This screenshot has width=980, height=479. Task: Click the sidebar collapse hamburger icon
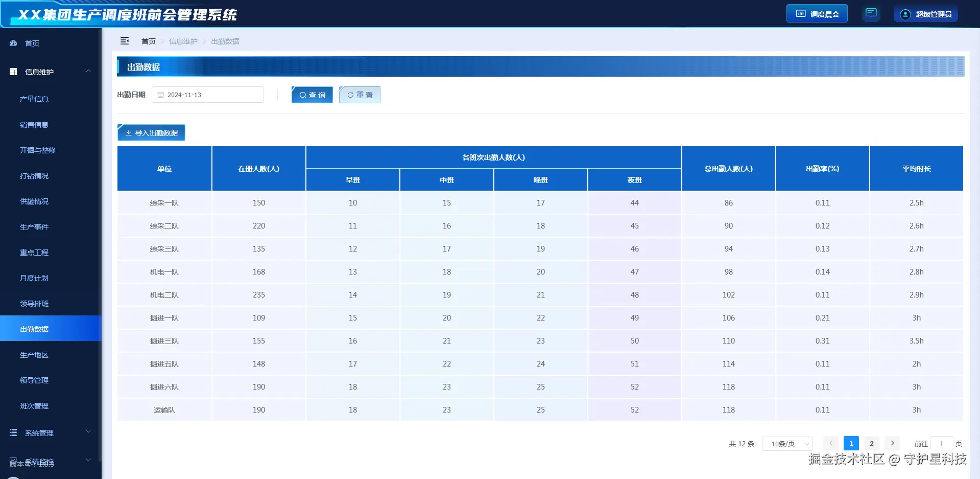pos(125,41)
